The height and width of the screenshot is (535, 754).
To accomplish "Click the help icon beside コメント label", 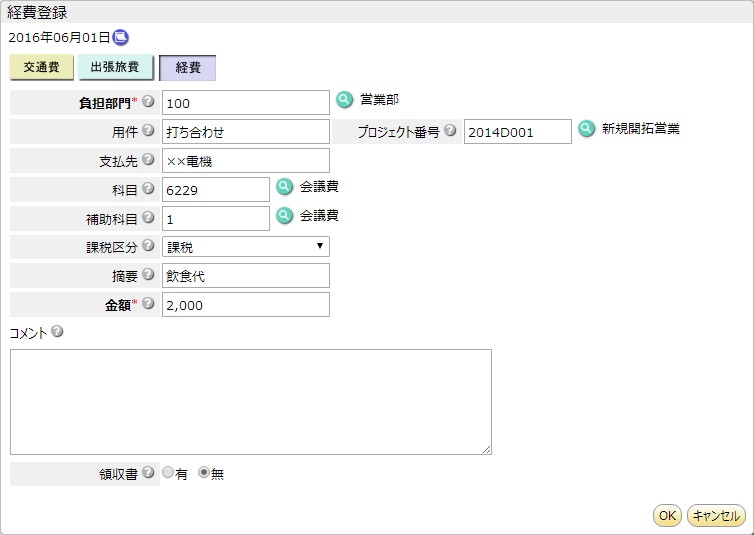I will click(57, 331).
